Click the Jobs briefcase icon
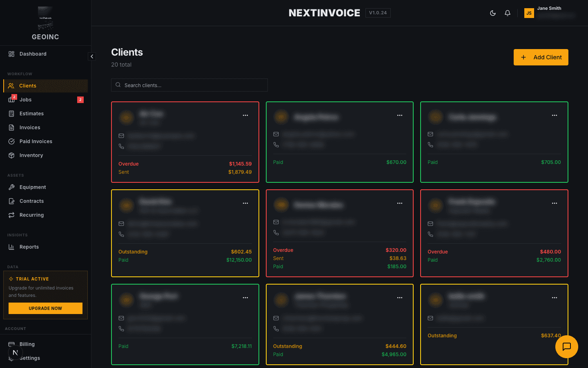Viewport: 588px width, 368px height. click(x=11, y=100)
